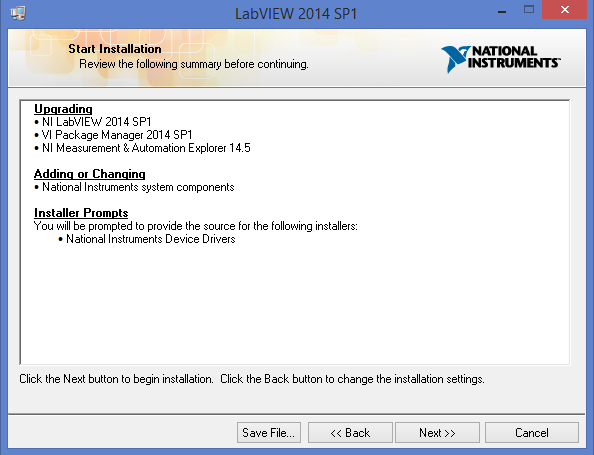
Task: Click the installer icon in title bar
Action: click(x=18, y=13)
